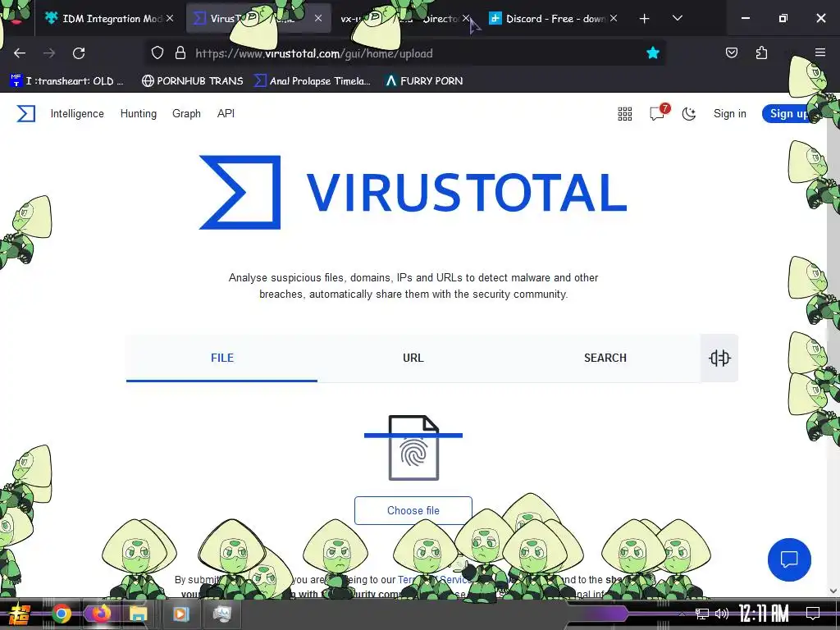This screenshot has width=840, height=630.
Task: Click the Choose file button
Action: [413, 510]
